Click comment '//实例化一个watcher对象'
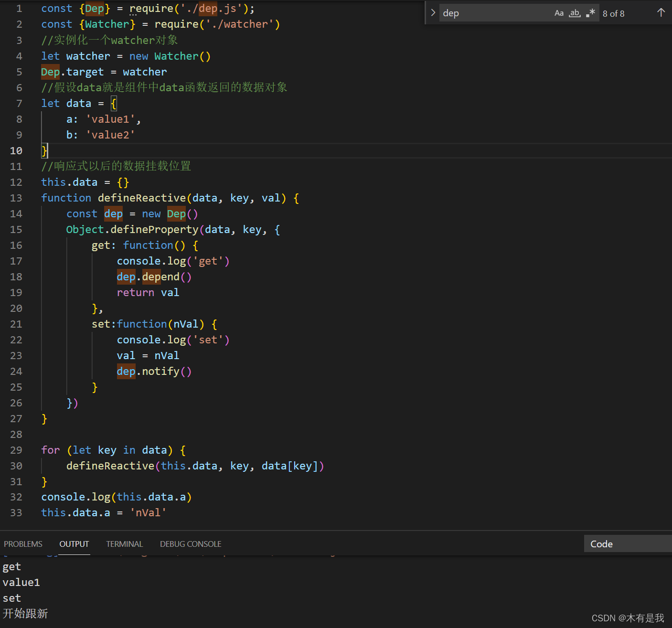The width and height of the screenshot is (672, 628). 109,40
